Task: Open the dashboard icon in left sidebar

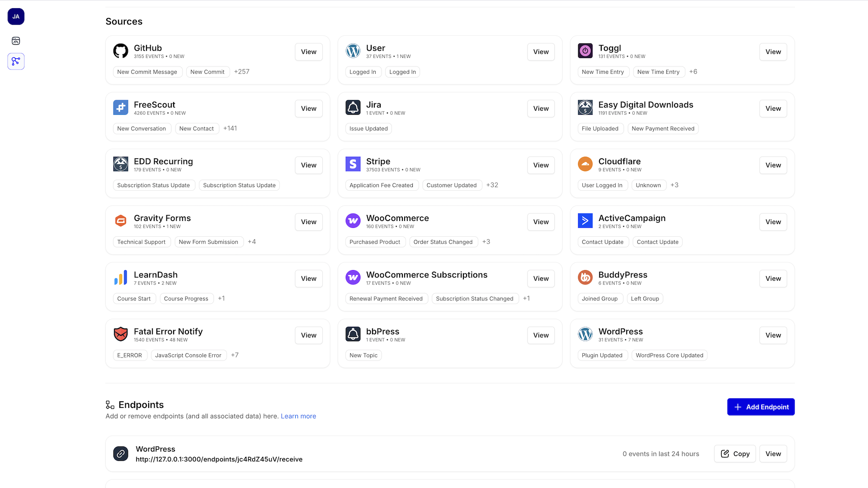Action: (16, 41)
